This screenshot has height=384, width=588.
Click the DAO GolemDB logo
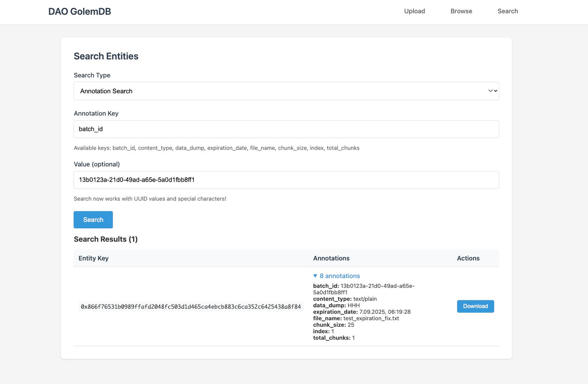click(79, 11)
